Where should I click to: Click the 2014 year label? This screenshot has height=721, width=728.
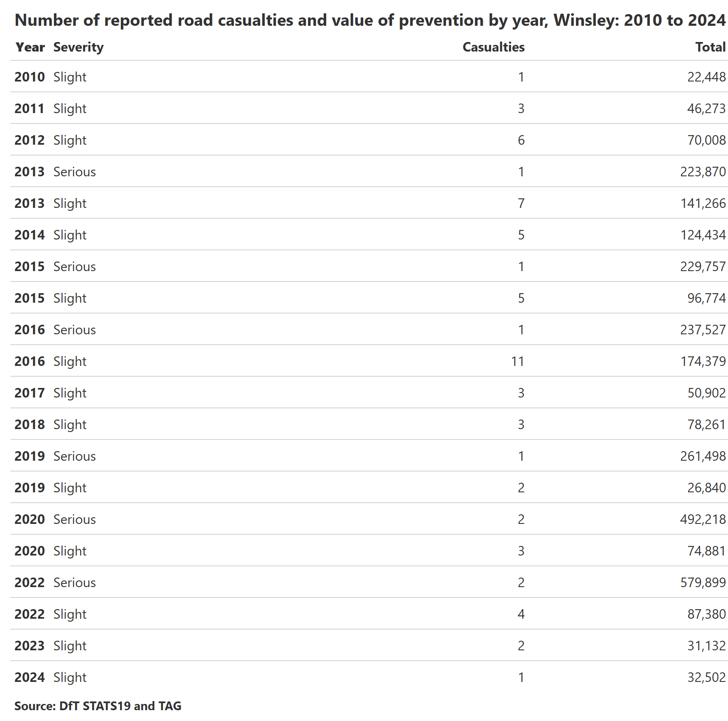tap(30, 235)
